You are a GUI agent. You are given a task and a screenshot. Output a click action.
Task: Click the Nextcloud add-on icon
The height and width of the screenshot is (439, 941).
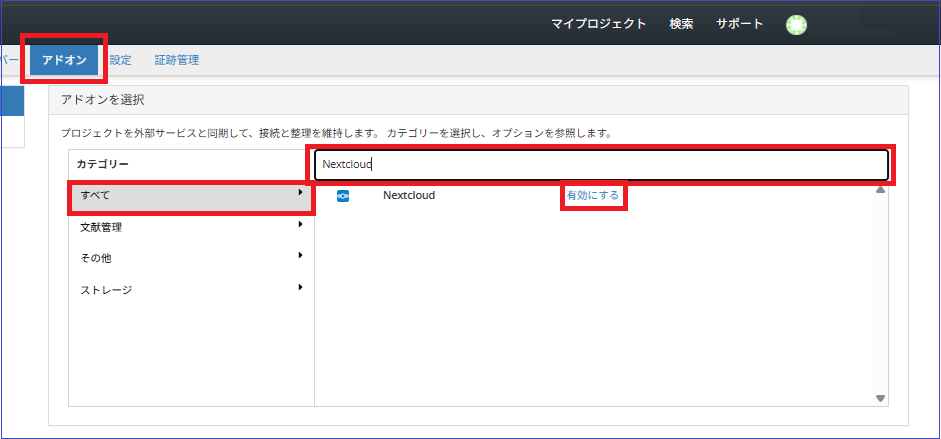[343, 196]
